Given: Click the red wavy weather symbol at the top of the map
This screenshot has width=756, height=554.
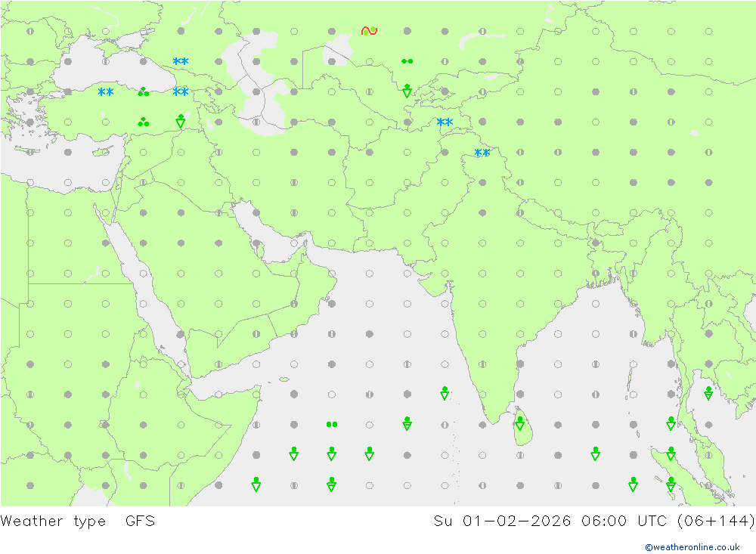Looking at the screenshot, I should point(370,31).
